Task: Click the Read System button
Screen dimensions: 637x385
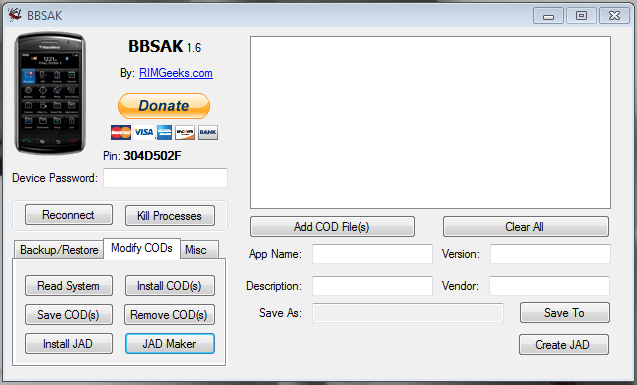Action: [x=69, y=286]
